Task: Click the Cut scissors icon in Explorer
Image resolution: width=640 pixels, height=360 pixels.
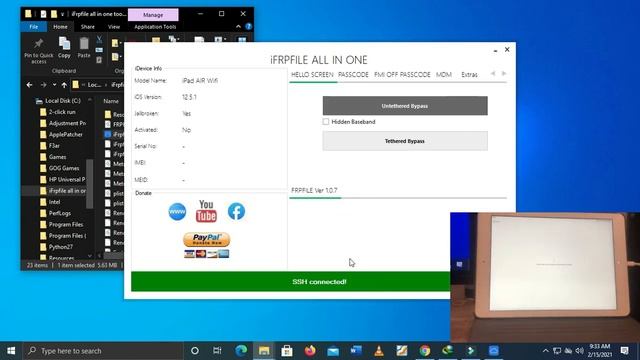Action: (99, 40)
